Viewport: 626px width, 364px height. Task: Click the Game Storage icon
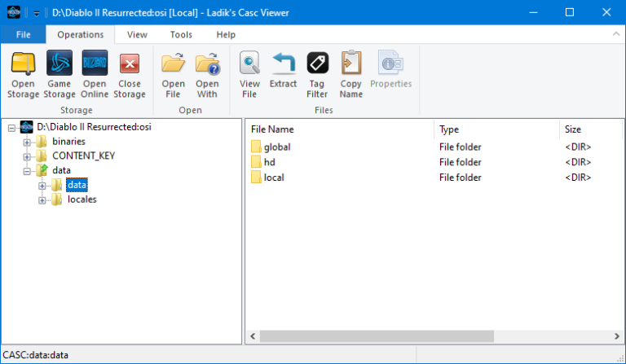[60, 64]
